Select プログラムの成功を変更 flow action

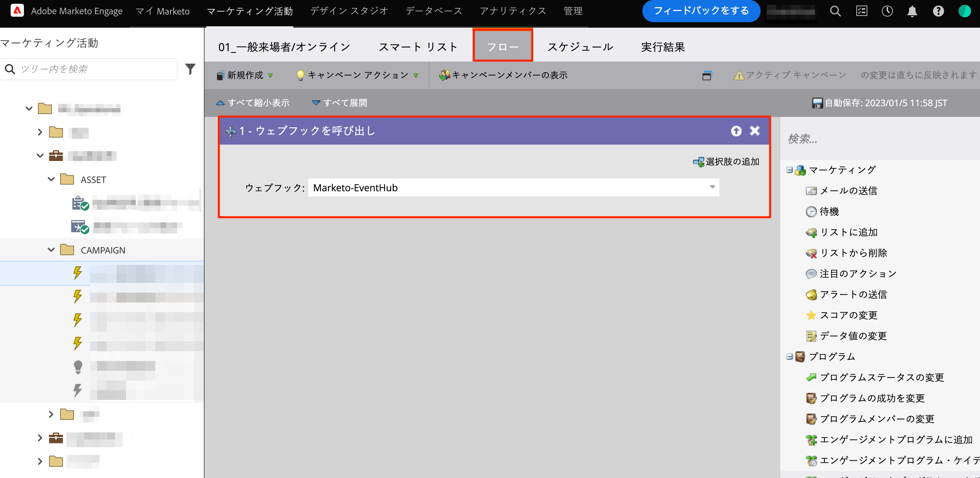[x=865, y=398]
